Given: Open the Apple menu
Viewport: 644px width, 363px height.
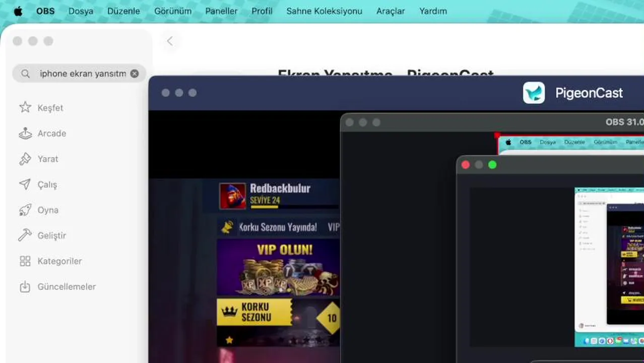Looking at the screenshot, I should [x=18, y=11].
